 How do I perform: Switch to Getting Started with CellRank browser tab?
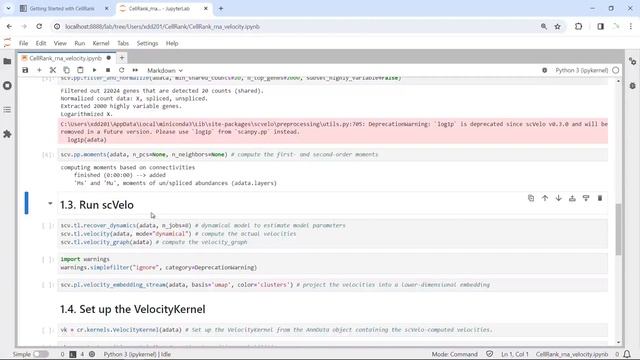(x=61, y=8)
